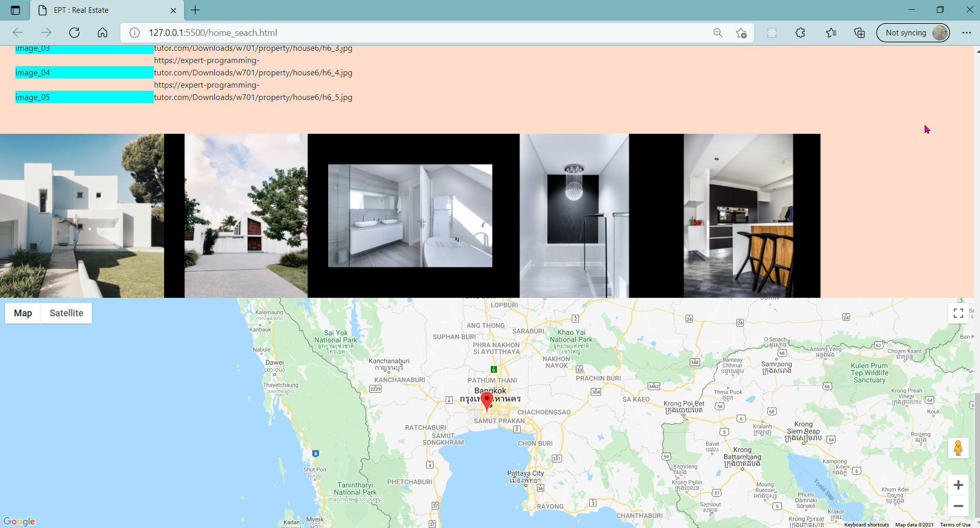Viewport: 980px width, 528px height.
Task: Open Collections panel
Action: 859,33
